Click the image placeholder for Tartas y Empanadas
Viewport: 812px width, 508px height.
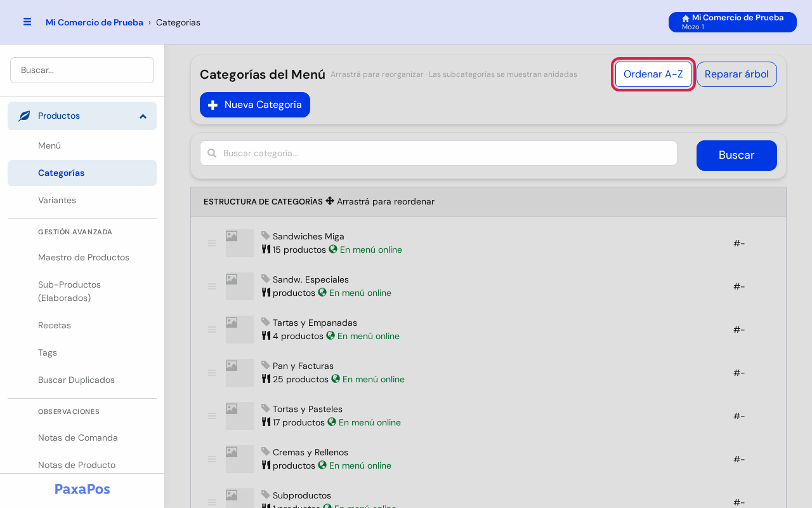(240, 330)
